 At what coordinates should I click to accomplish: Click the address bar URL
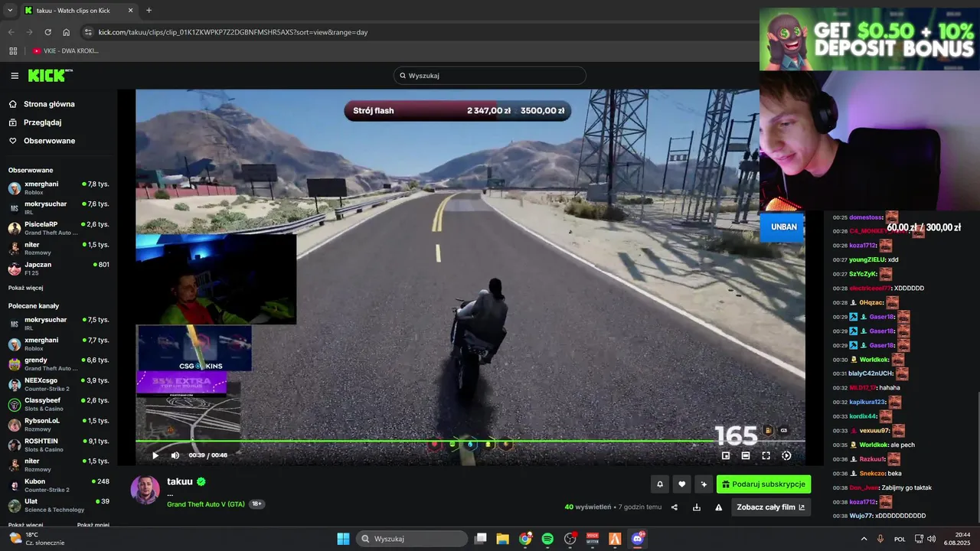(x=234, y=32)
